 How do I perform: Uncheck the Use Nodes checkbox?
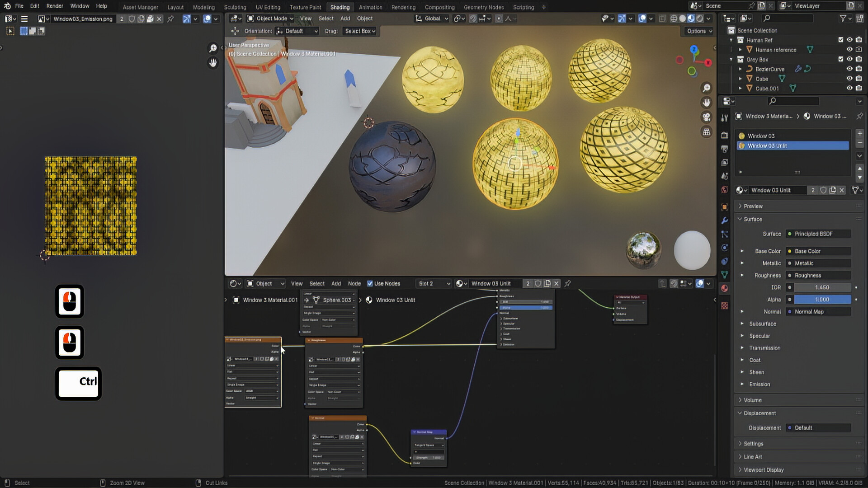point(371,283)
